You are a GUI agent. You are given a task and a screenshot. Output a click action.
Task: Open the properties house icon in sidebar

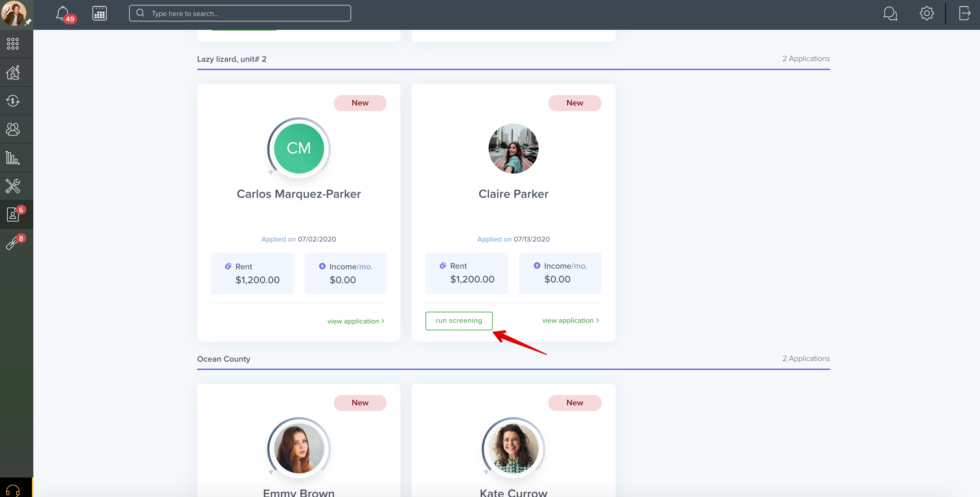pos(13,72)
